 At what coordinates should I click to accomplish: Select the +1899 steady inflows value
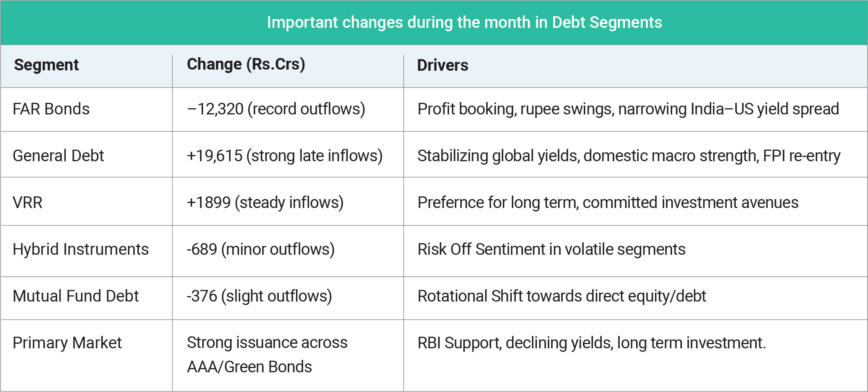click(x=265, y=203)
